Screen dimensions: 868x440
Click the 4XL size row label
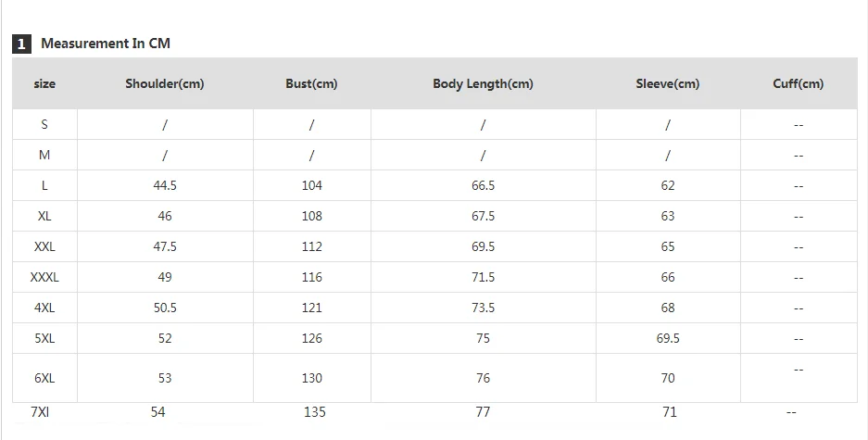coord(44,308)
